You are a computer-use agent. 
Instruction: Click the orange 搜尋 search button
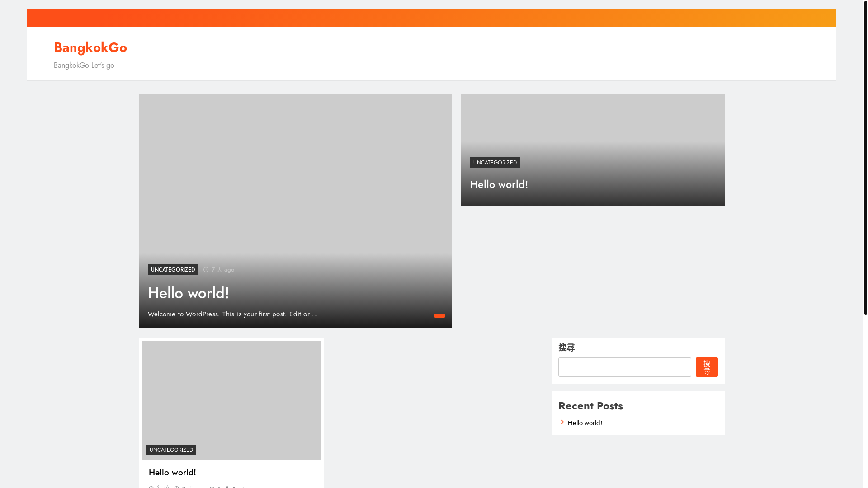point(707,367)
